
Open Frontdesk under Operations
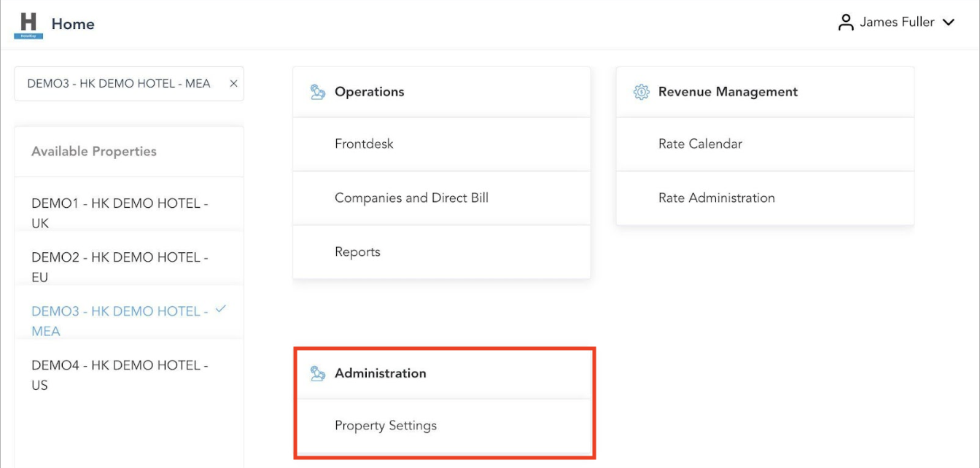point(363,144)
